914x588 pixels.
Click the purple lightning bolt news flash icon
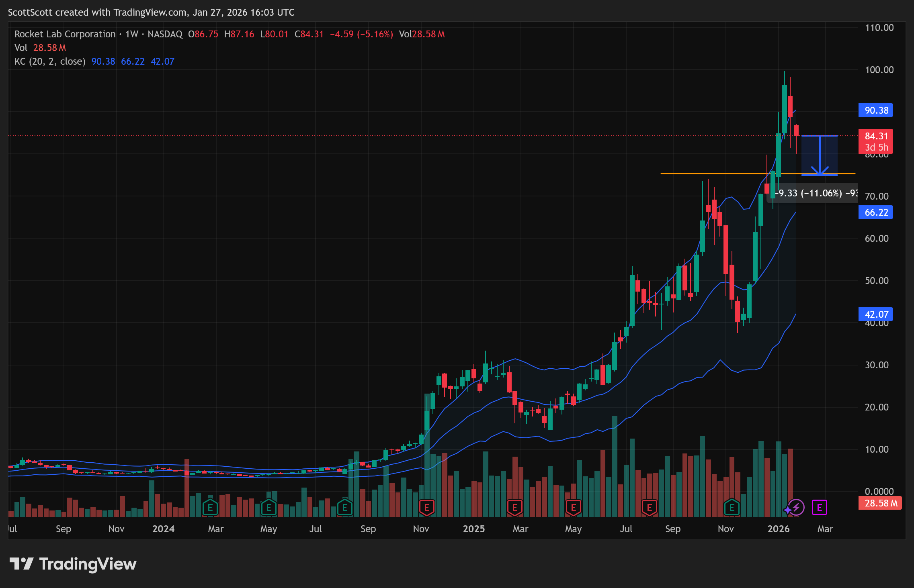click(796, 507)
